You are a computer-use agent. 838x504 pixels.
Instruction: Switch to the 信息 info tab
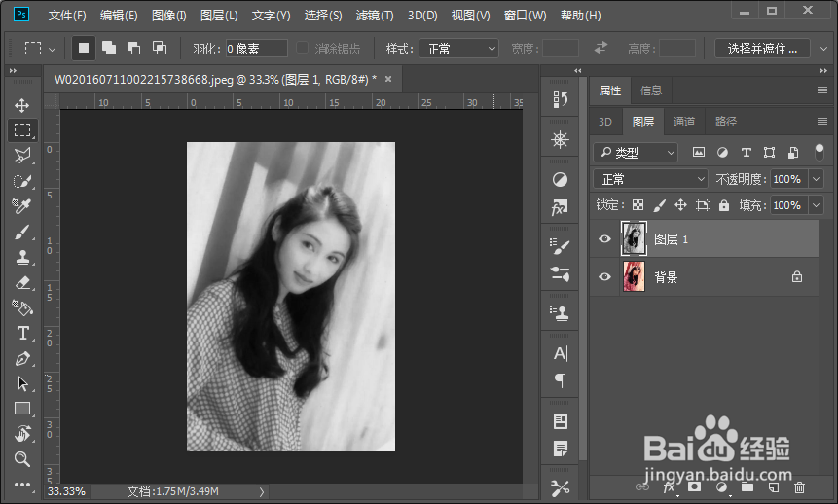coord(651,90)
